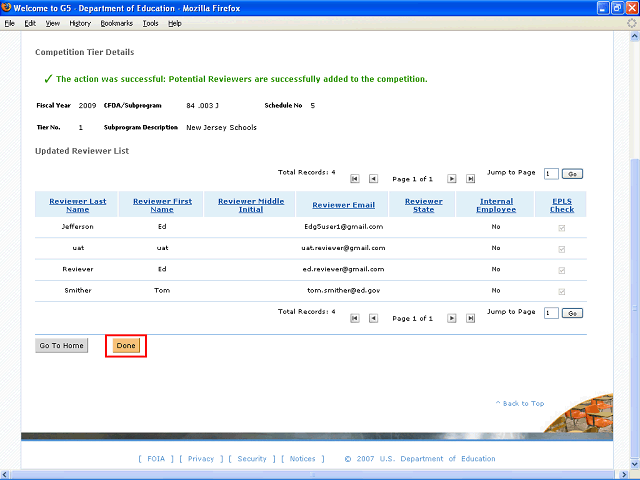Click the vertical scrollbar thumb
The image size is (640, 480).
(635, 309)
